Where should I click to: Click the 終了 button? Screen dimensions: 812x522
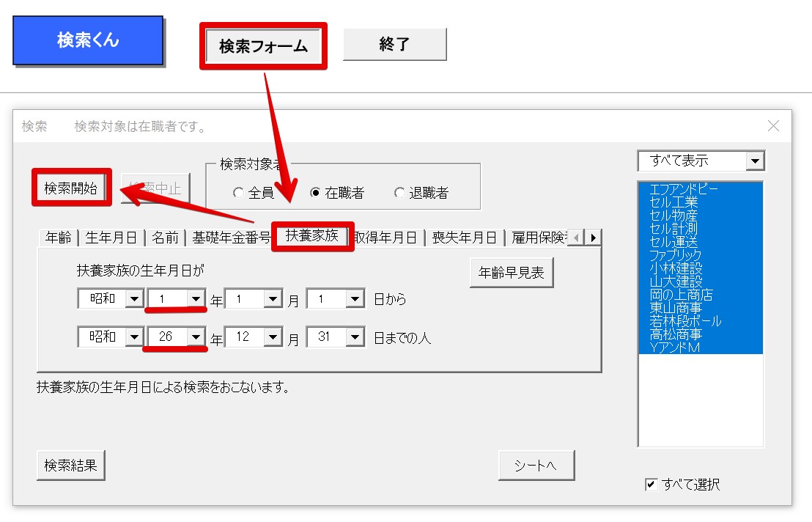(x=394, y=44)
